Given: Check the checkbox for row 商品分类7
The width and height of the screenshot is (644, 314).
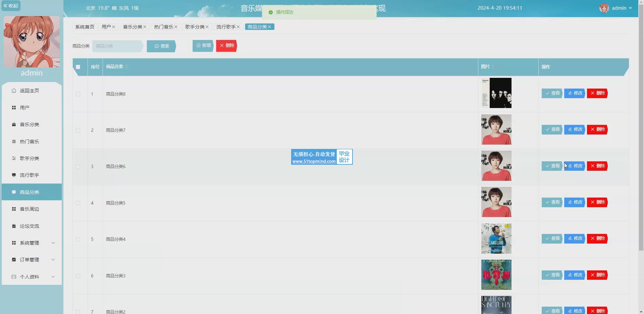Looking at the screenshot, I should click(x=78, y=130).
